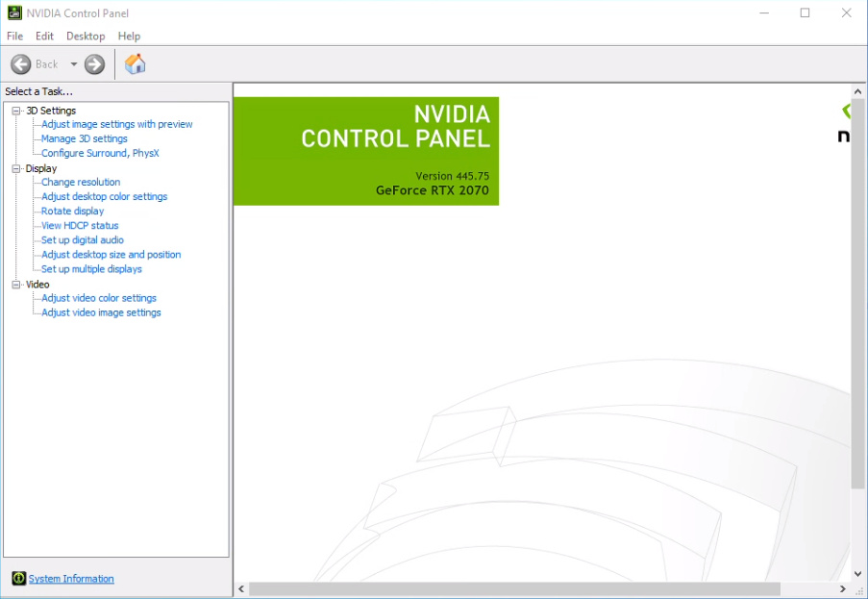Open Adjust image settings with preview
This screenshot has height=599, width=868.
[117, 125]
